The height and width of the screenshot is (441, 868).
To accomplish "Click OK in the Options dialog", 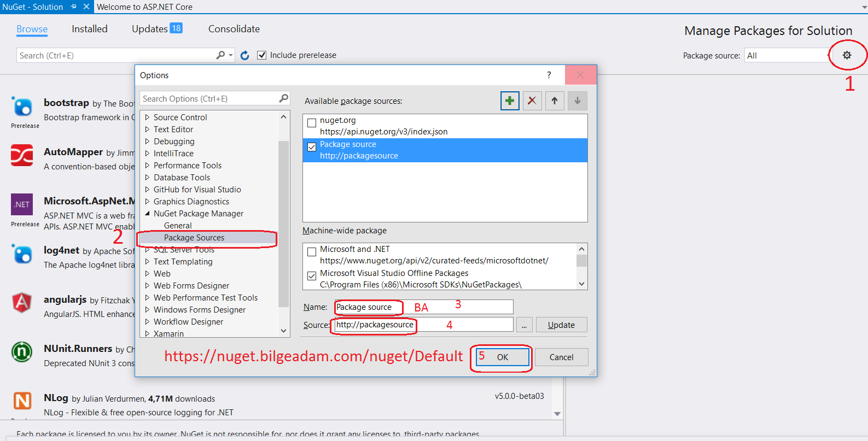I will [503, 357].
